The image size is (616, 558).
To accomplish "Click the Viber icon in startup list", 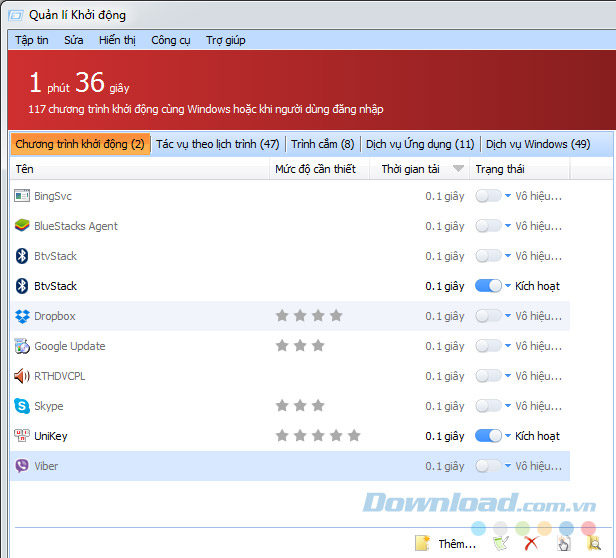I will pos(22,466).
